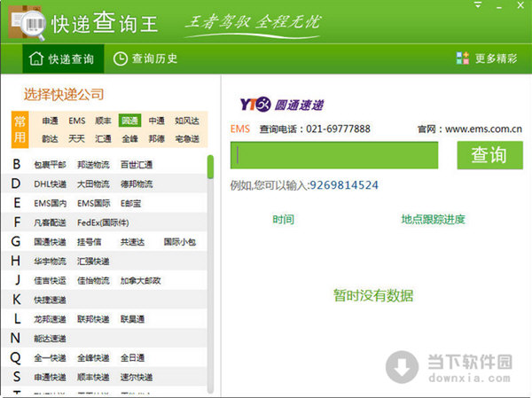Screen dimensions: 532x398
Task: Choose 佳吉快运 in row J
Action: 50,281
